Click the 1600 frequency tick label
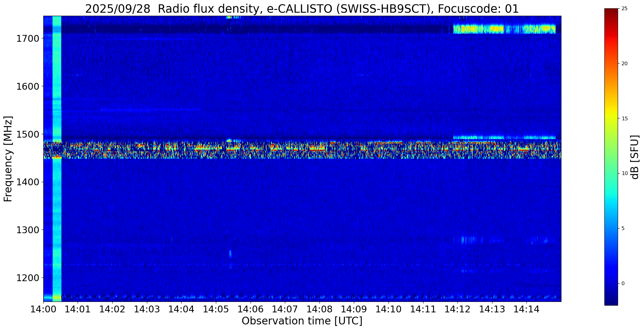This screenshot has width=644, height=330. click(x=28, y=86)
